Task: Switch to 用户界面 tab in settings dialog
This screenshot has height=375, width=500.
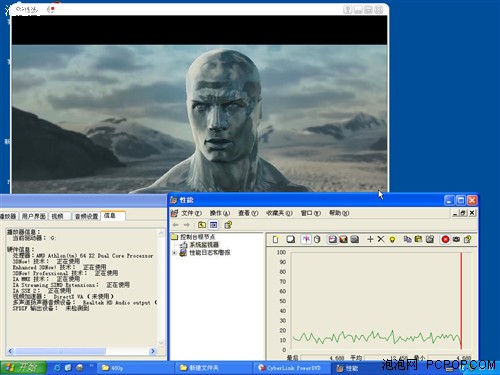Action: pyautogui.click(x=33, y=216)
